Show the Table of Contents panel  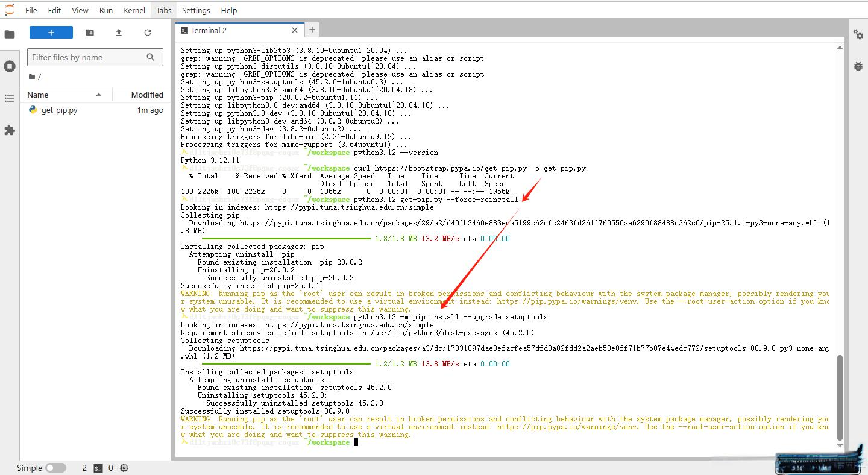tap(10, 98)
